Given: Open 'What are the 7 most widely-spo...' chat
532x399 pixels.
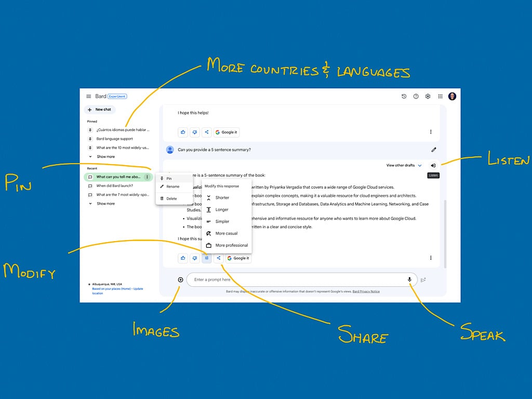Looking at the screenshot, I should tap(118, 195).
